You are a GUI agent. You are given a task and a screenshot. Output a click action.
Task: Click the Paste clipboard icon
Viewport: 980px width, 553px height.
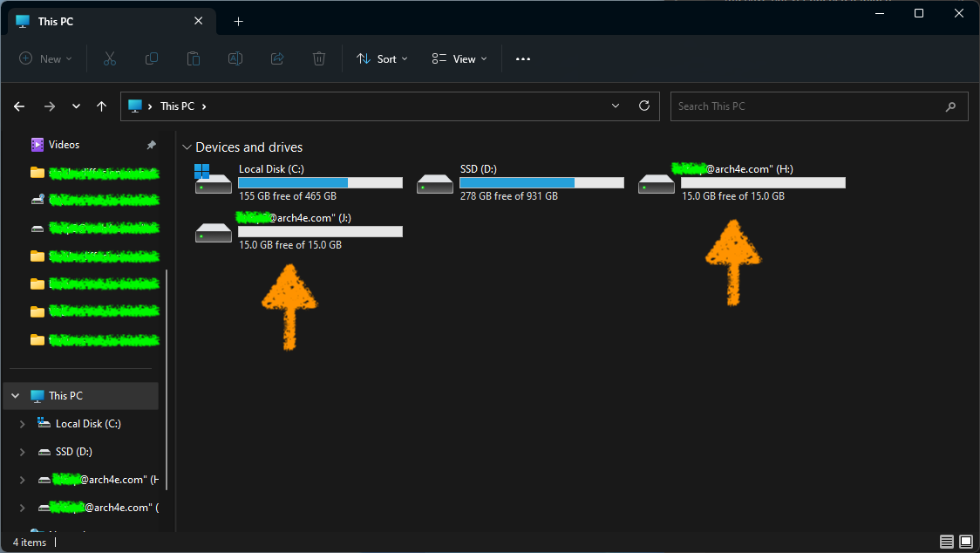(x=194, y=58)
